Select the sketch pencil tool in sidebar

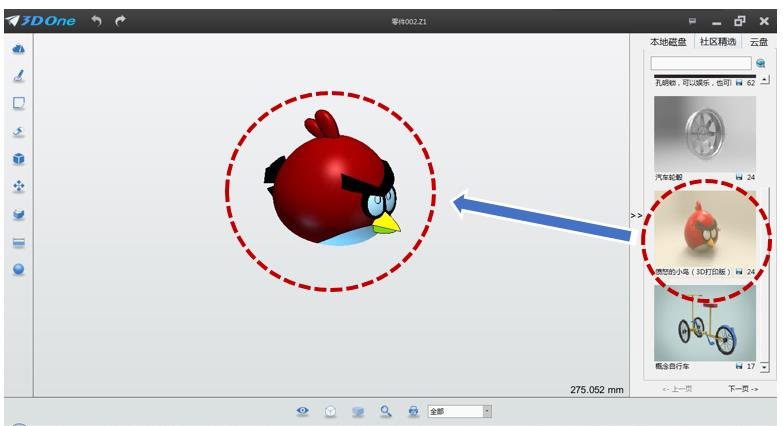[18, 76]
